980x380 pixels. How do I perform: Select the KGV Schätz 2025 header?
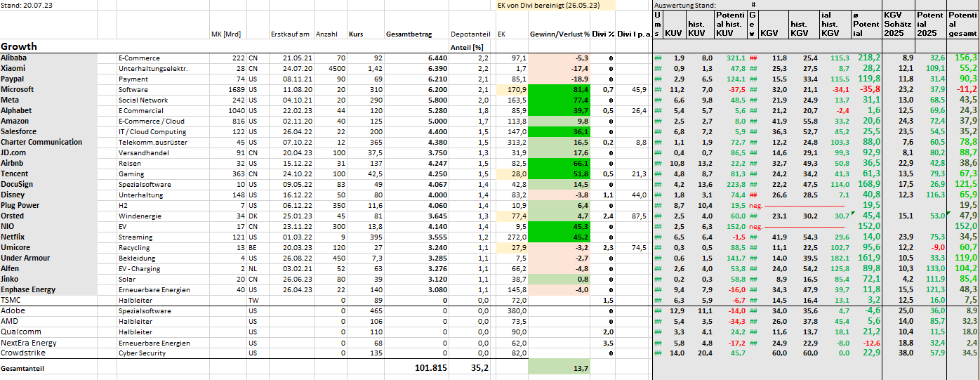point(899,24)
